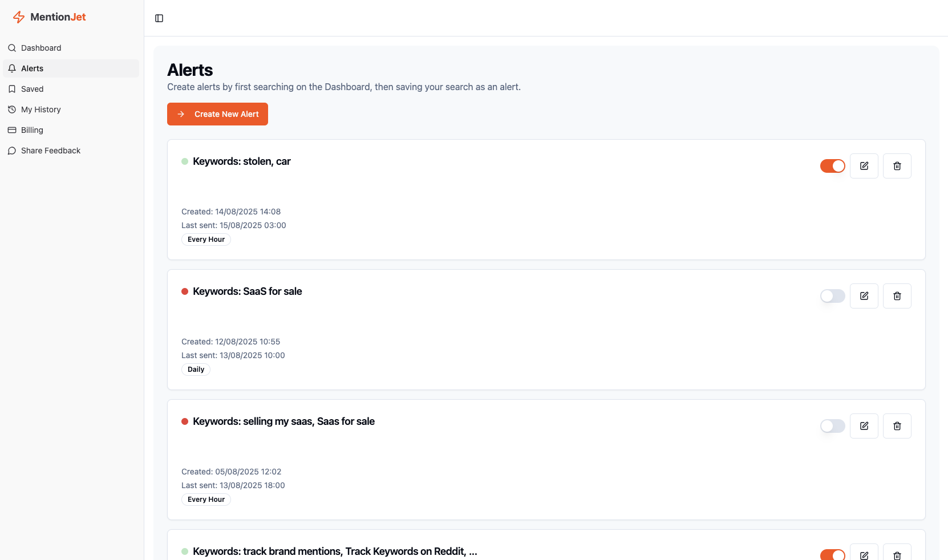This screenshot has width=948, height=560.
Task: Open Share Feedback link
Action: (x=50, y=151)
